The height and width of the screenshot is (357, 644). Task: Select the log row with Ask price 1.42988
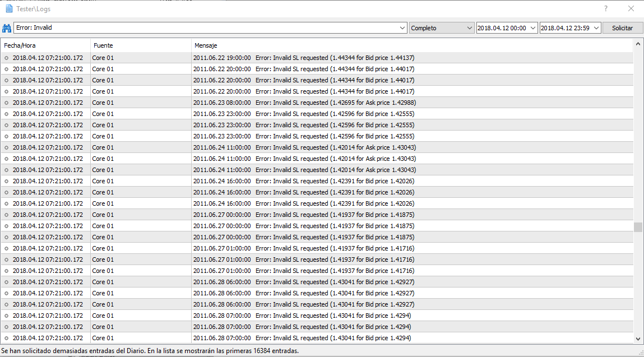click(x=317, y=103)
